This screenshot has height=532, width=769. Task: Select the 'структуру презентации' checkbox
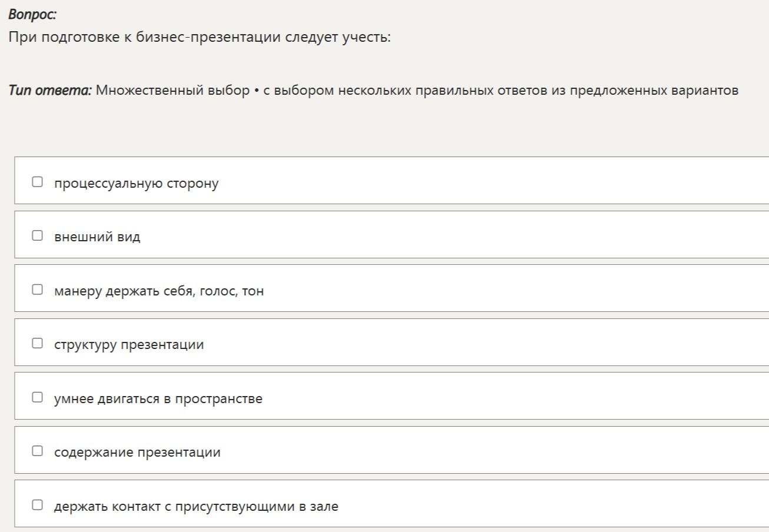(38, 343)
